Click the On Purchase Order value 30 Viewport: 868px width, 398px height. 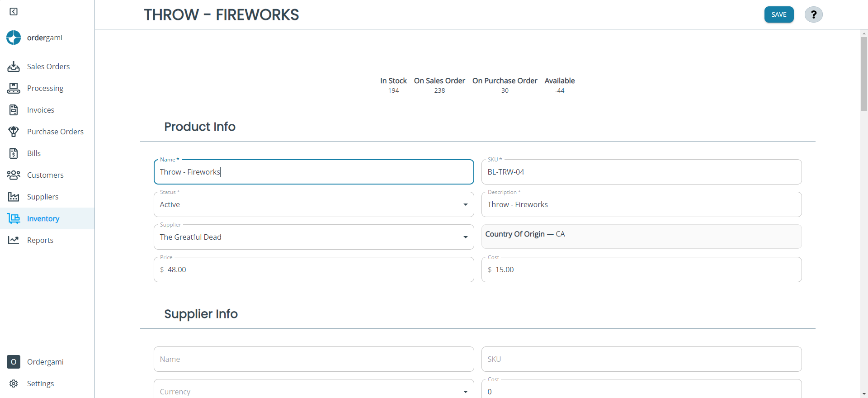[505, 90]
